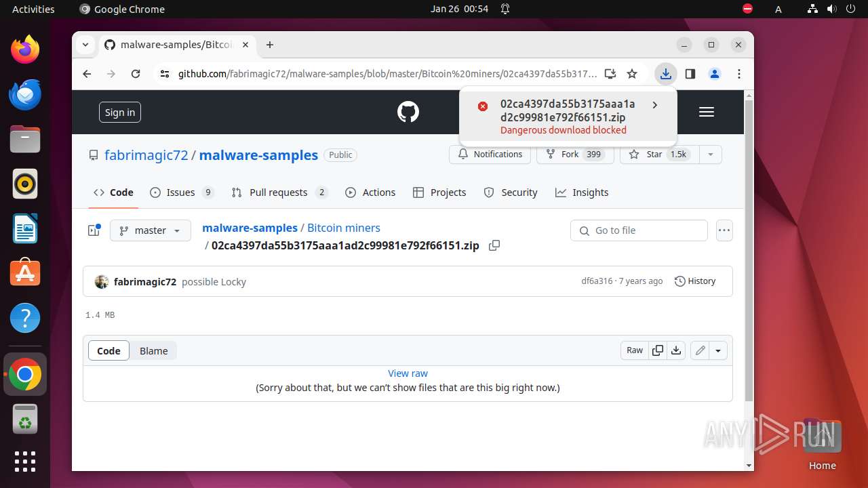868x488 pixels.
Task: Open the commit History link
Action: click(x=695, y=281)
